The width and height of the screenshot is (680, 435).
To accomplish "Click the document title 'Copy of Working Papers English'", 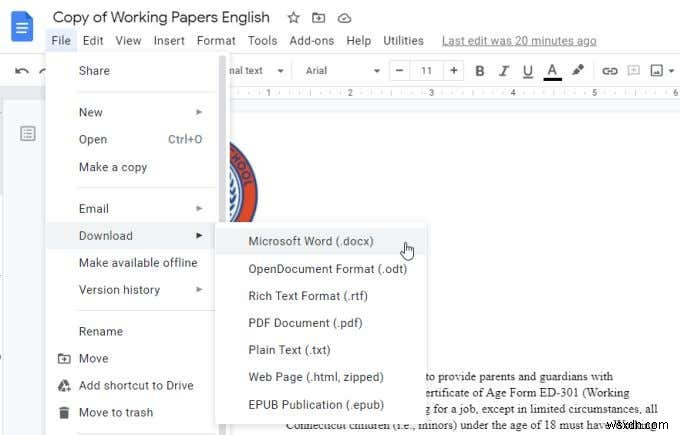I will coord(161,17).
